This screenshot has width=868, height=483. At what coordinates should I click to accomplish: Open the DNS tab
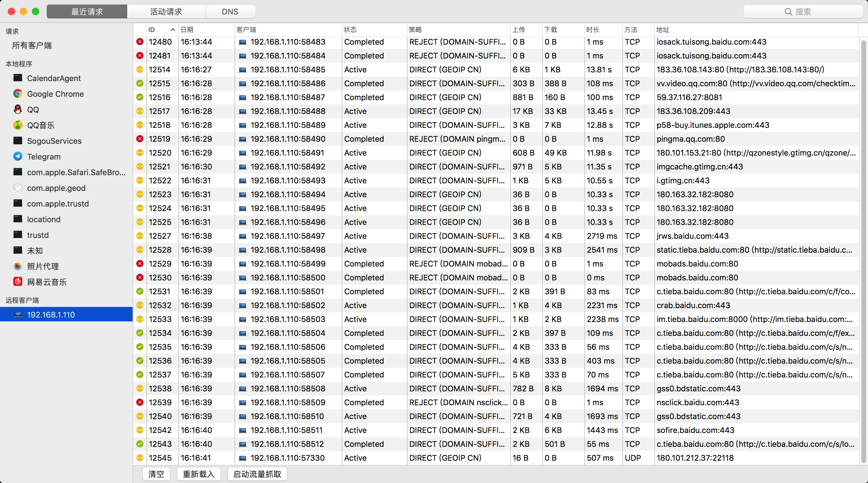tap(230, 12)
